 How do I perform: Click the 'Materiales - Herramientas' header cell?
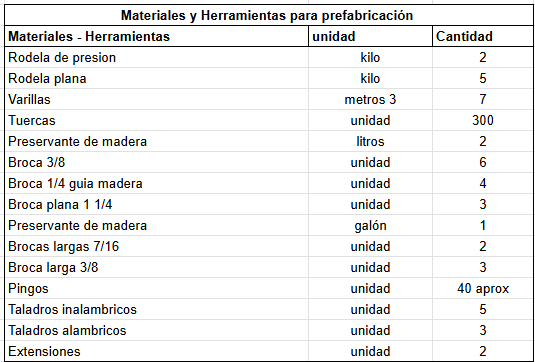click(x=157, y=36)
